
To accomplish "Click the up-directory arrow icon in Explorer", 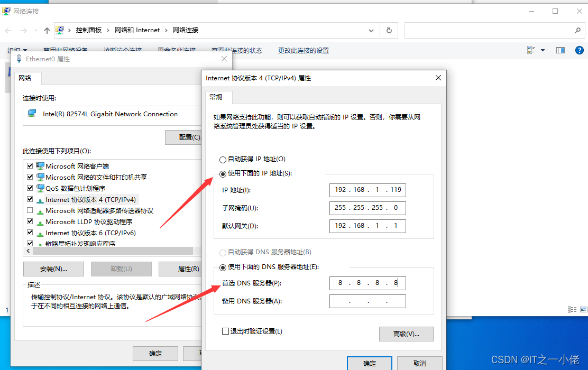I will (x=47, y=30).
